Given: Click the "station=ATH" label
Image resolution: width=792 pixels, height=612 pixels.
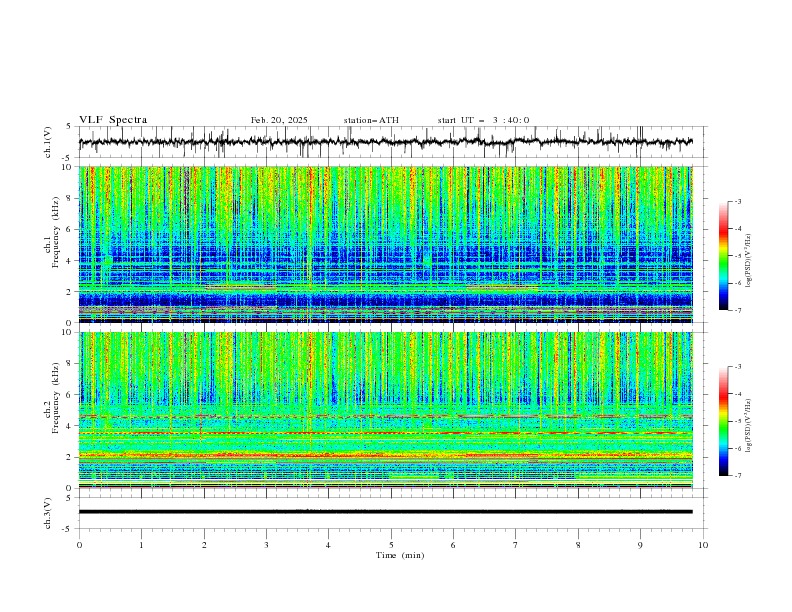Looking at the screenshot, I should 371,120.
